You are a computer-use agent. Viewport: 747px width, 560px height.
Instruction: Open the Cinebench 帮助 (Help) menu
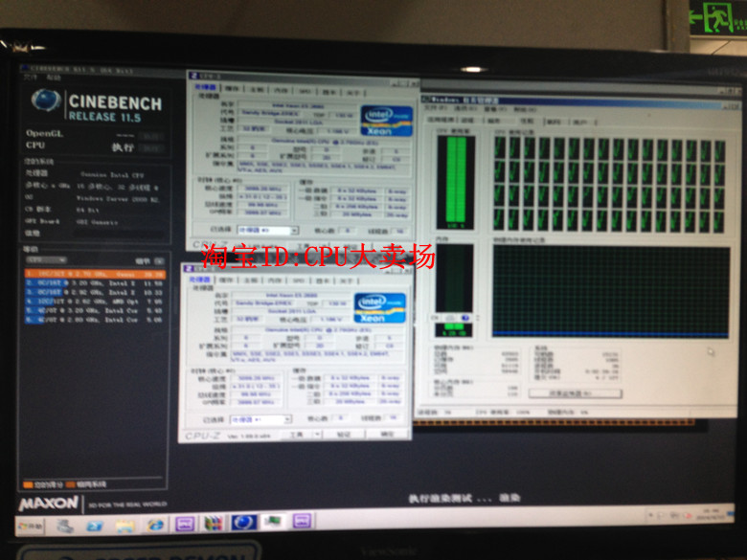point(53,78)
